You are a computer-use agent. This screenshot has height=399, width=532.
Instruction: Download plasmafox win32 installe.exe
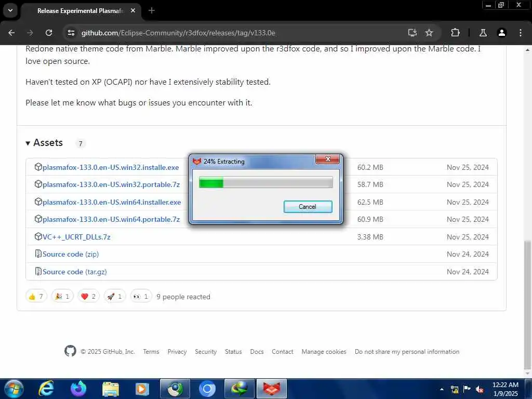111,167
